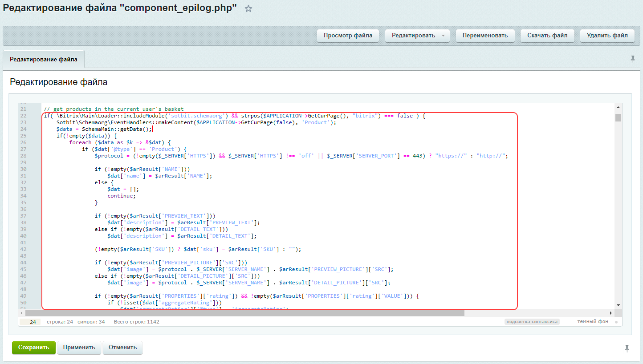The height and width of the screenshot is (364, 643).
Task: Click scroll-down arrow of editor scrollbar
Action: (618, 305)
